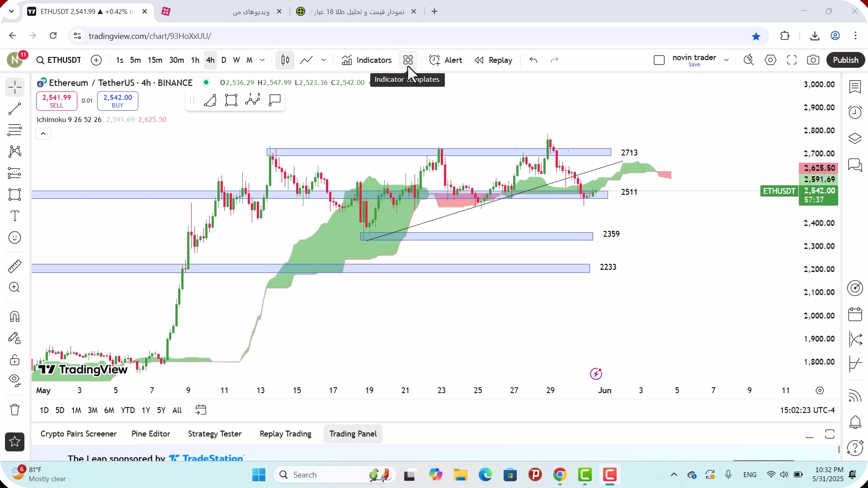Enter fullscreen mode
Image resolution: width=868 pixels, height=488 pixels.
pyautogui.click(x=792, y=60)
